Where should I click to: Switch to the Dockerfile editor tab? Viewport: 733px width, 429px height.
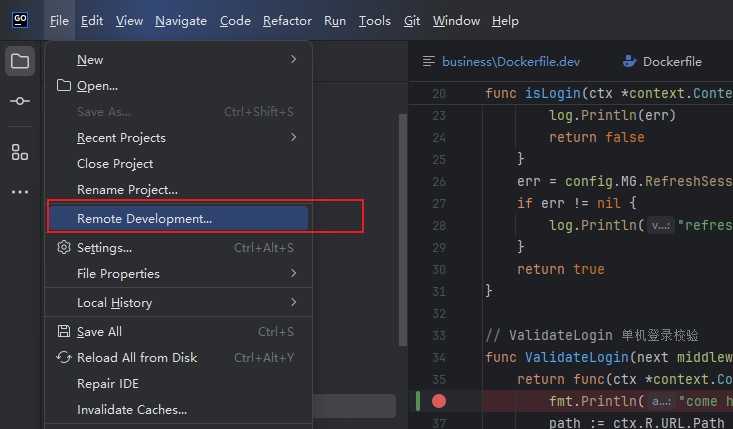663,61
